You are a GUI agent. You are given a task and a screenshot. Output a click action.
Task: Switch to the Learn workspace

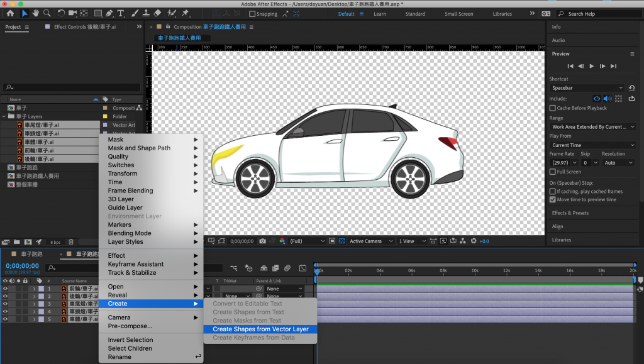point(379,14)
